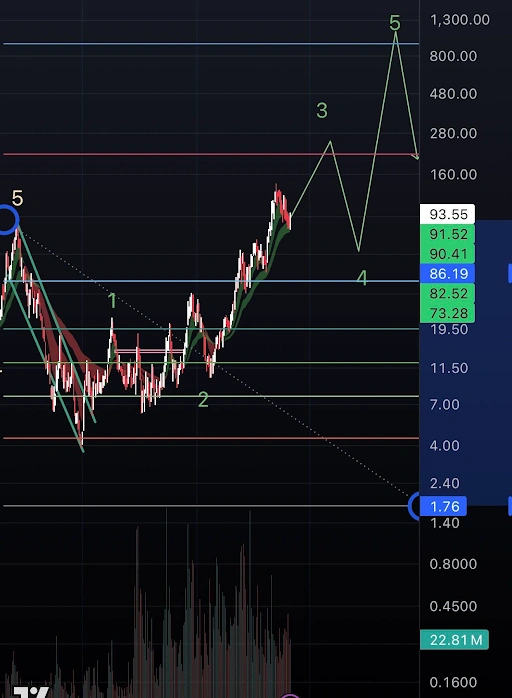Image resolution: width=512 pixels, height=698 pixels.
Task: Click the 2.40 price axis value
Action: [444, 483]
